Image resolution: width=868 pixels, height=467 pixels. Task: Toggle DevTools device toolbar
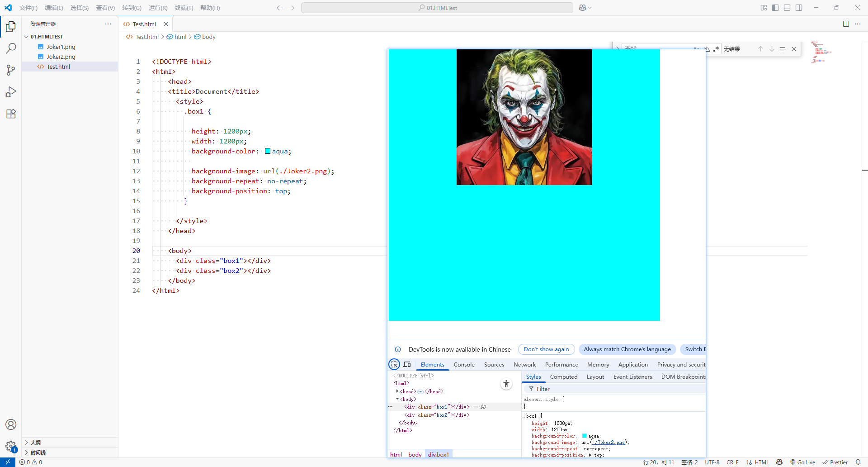point(407,364)
